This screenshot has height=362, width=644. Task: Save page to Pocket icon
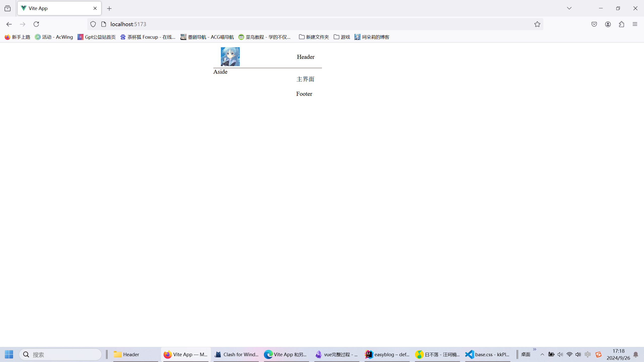tap(594, 24)
